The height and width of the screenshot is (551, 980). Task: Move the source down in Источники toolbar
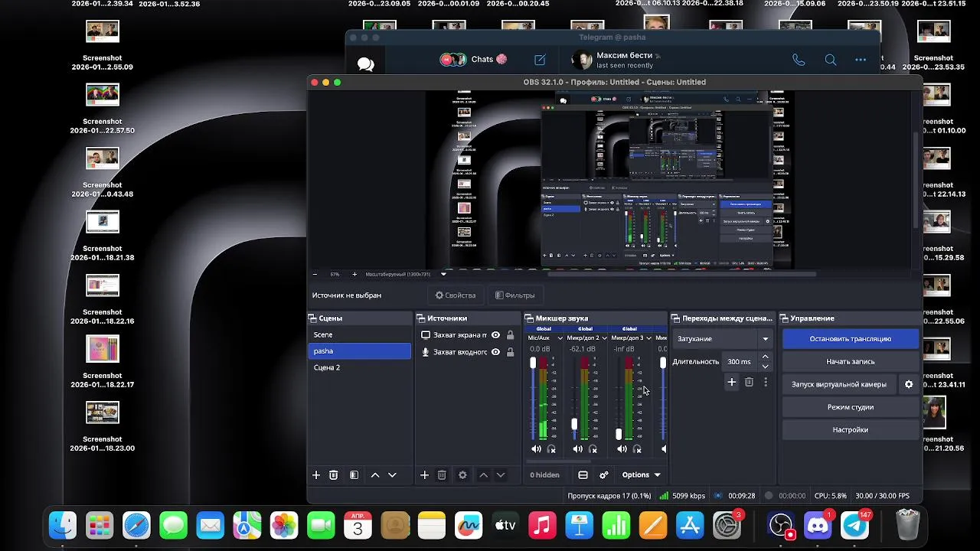coord(501,475)
